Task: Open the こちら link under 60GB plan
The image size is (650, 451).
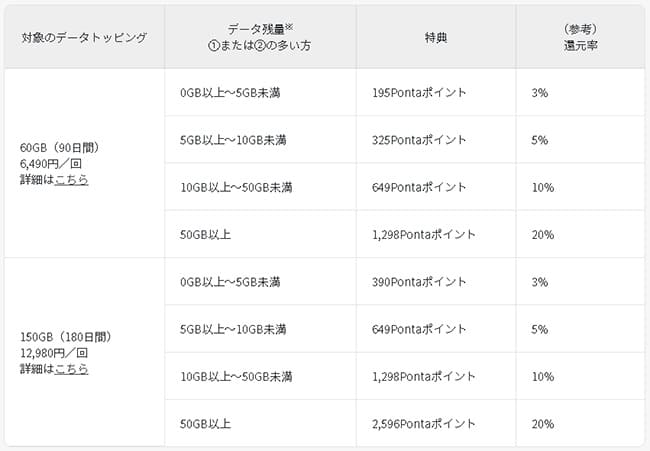Action: tap(71, 179)
